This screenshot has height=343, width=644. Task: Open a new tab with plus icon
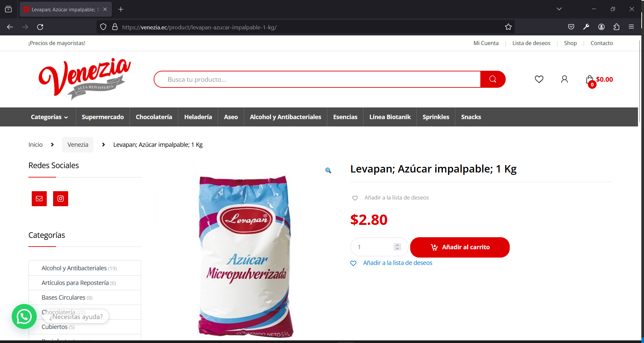click(121, 9)
